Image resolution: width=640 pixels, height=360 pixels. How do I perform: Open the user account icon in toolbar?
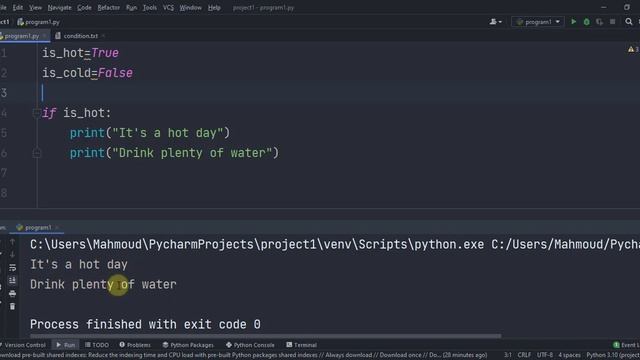(x=496, y=22)
